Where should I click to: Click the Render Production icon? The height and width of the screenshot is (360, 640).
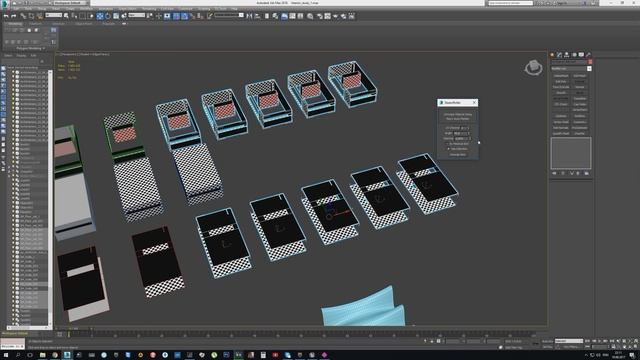tap(336, 16)
